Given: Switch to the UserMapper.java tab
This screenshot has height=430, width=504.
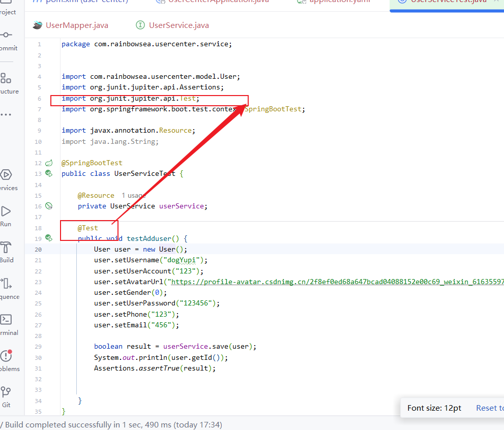Looking at the screenshot, I should (76, 25).
